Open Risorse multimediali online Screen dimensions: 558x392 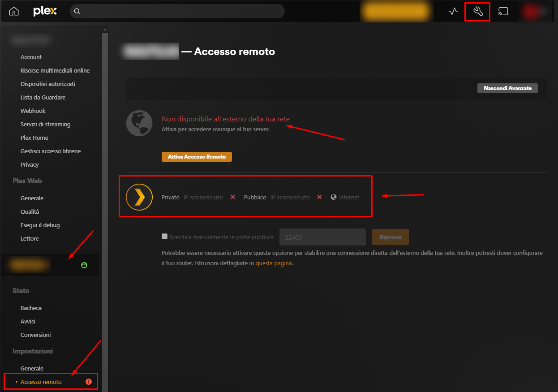[x=55, y=70]
